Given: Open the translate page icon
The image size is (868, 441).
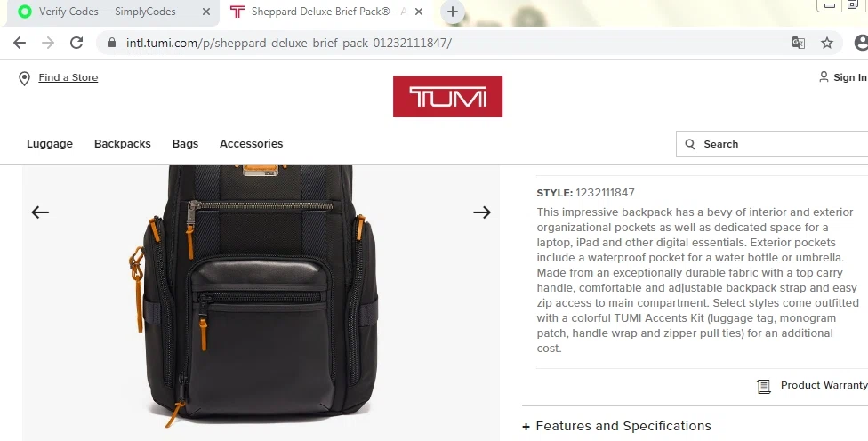Looking at the screenshot, I should (799, 43).
